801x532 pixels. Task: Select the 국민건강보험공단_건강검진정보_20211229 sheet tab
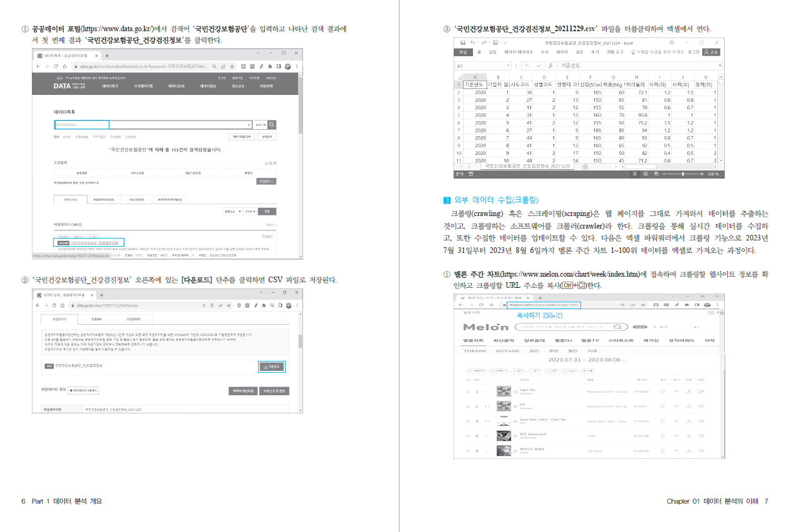[x=528, y=167]
